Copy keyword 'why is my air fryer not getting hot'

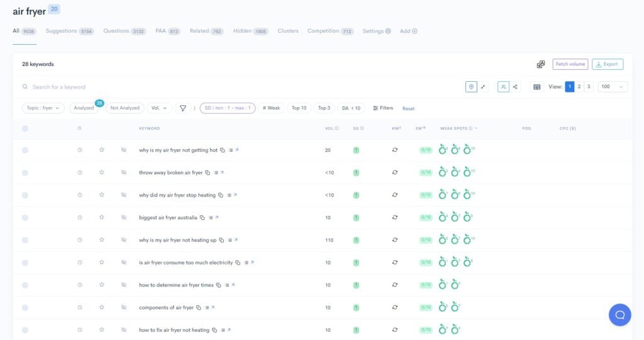223,150
